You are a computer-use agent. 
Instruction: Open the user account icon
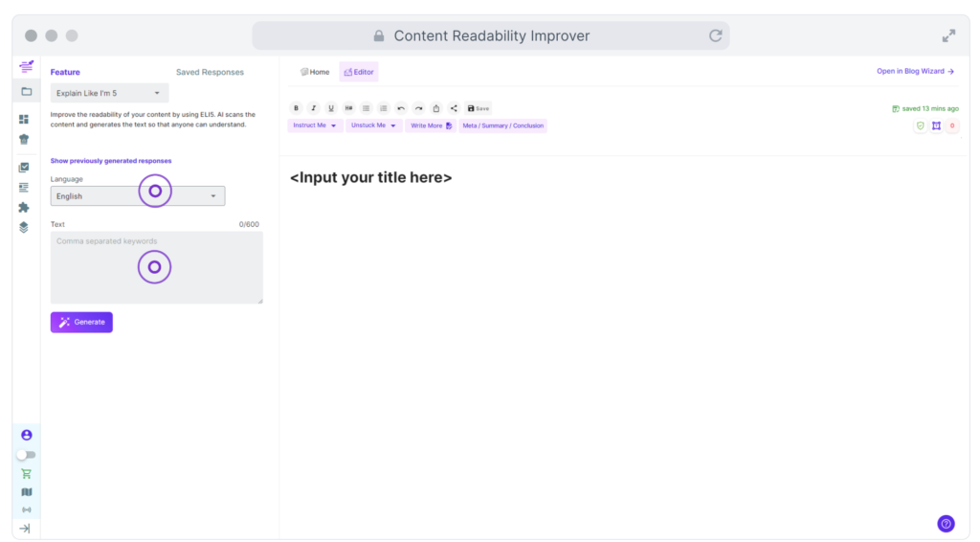tap(26, 435)
